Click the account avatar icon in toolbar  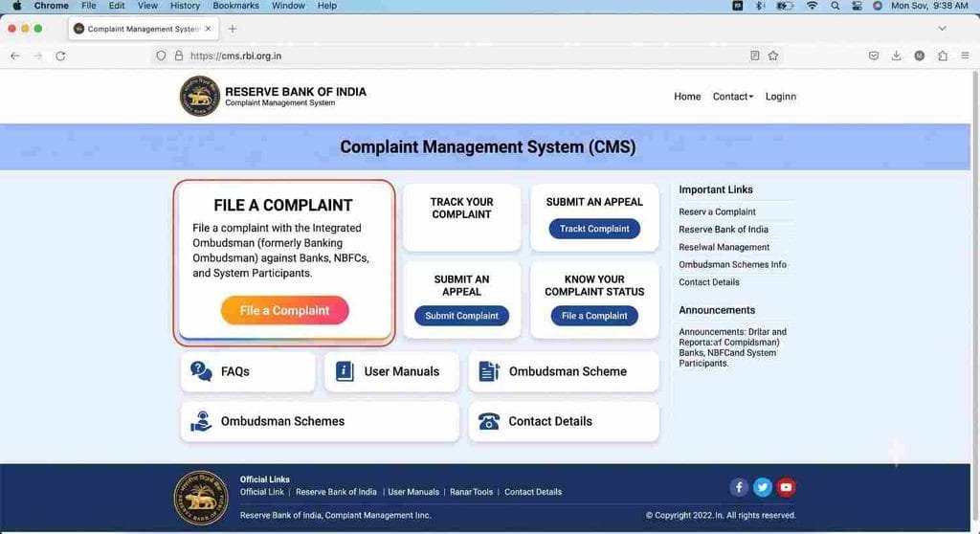coord(920,56)
